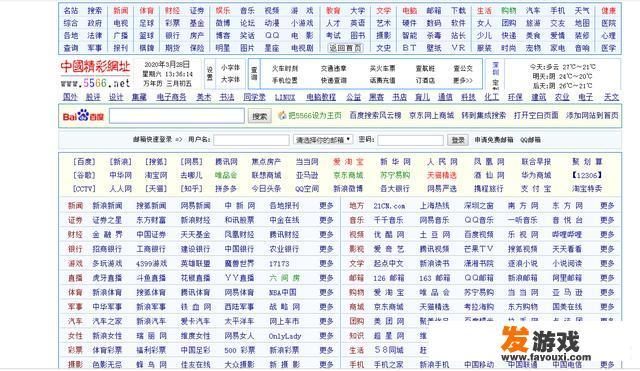Click 打开空白页面 link
Image resolution: width=640 pixels, height=371 pixels.
click(x=536, y=116)
